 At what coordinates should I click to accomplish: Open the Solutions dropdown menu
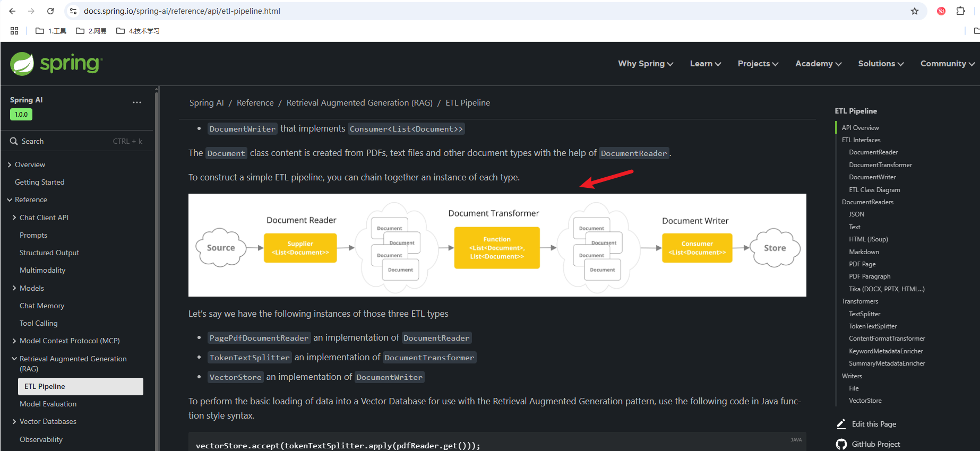coord(881,64)
